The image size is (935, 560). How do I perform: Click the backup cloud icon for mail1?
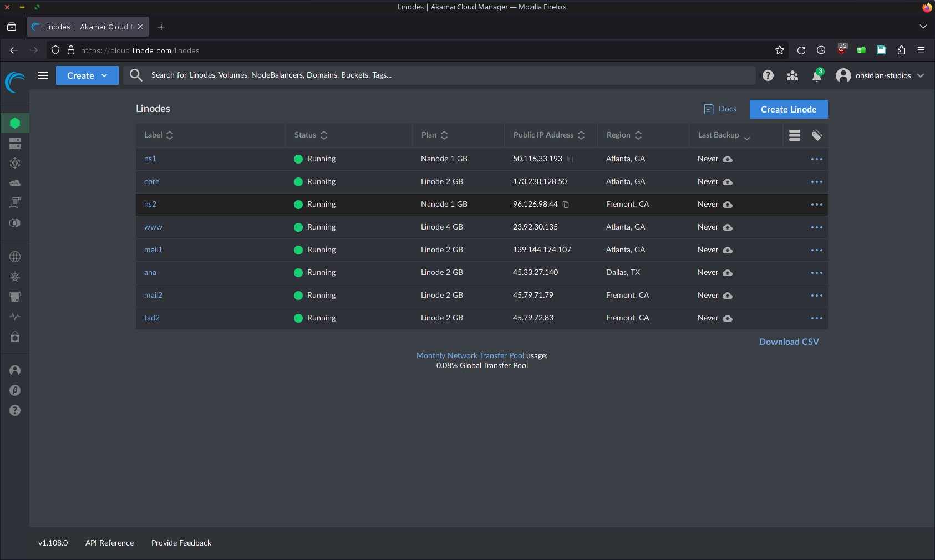tap(728, 250)
